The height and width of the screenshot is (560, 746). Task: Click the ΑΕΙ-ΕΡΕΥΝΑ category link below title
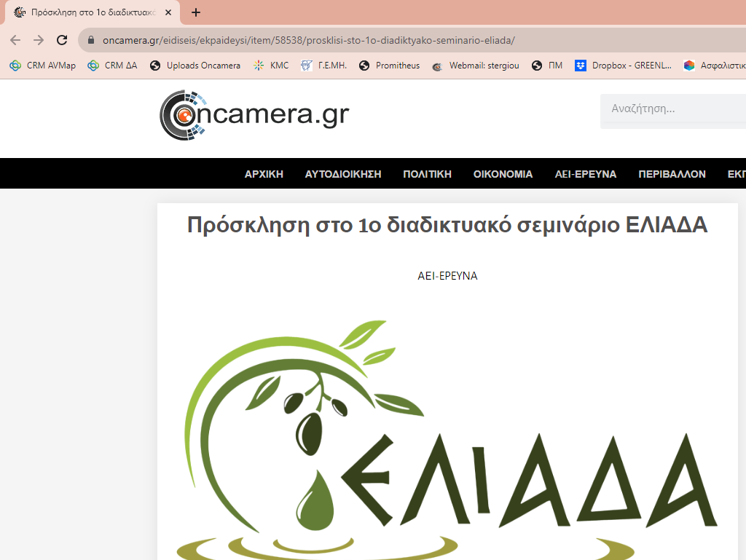[447, 276]
